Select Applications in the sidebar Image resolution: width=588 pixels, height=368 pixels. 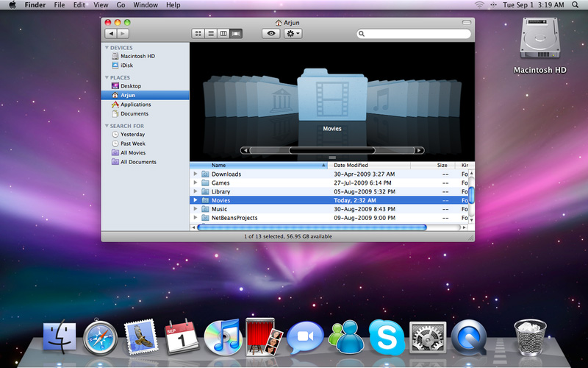(x=135, y=105)
